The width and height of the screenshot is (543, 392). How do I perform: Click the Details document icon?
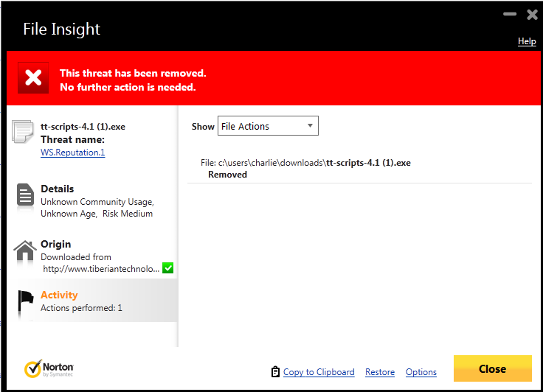click(x=25, y=196)
